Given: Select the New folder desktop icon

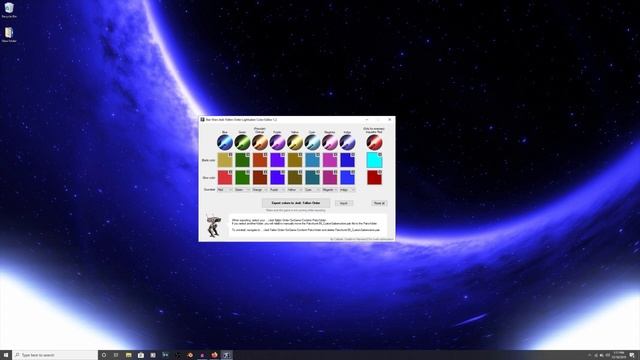Looking at the screenshot, I should pos(9,35).
